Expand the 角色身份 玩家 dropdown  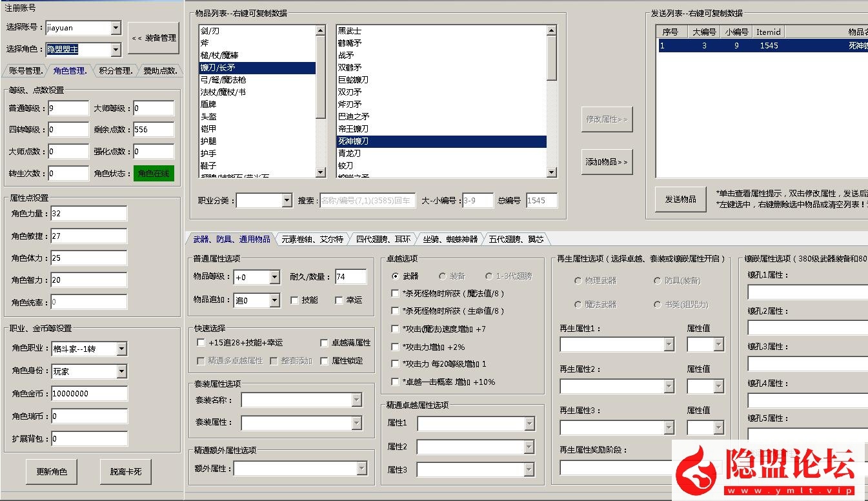(x=122, y=371)
